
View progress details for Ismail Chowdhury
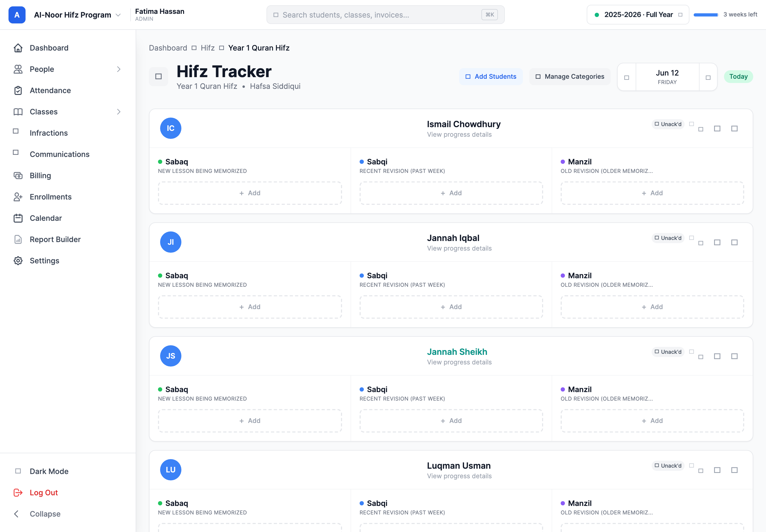(459, 135)
